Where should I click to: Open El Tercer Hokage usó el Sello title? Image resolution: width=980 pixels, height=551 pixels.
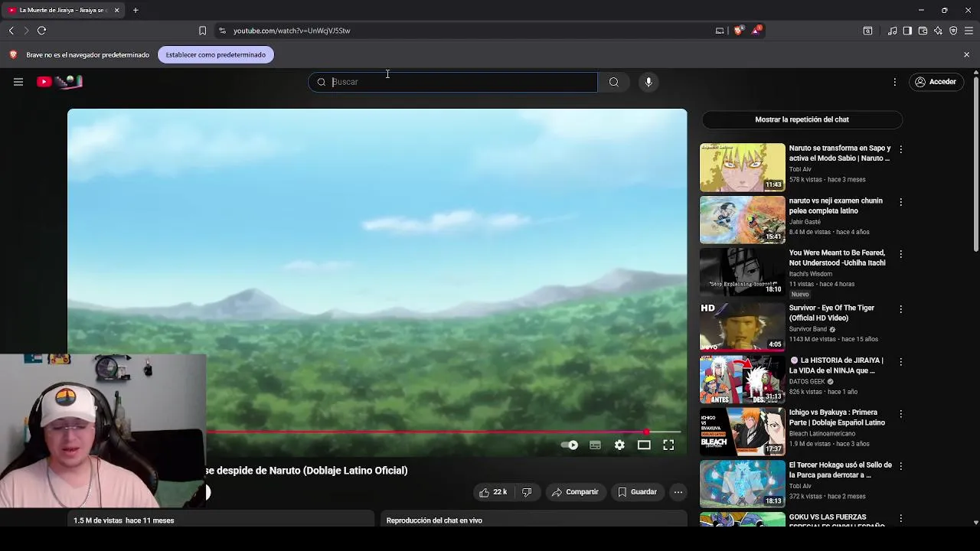coord(840,470)
